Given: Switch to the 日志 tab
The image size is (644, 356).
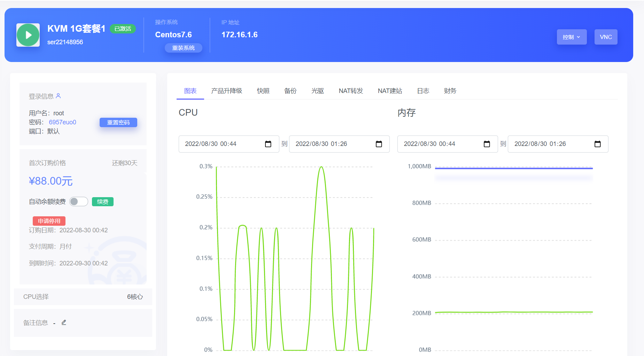Looking at the screenshot, I should [423, 91].
